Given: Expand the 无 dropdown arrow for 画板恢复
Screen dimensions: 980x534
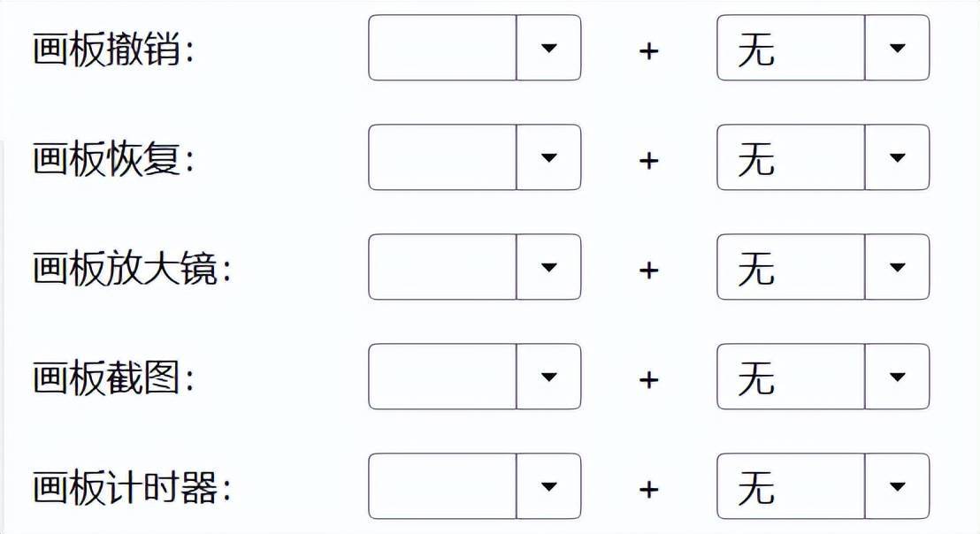Looking at the screenshot, I should [897, 157].
